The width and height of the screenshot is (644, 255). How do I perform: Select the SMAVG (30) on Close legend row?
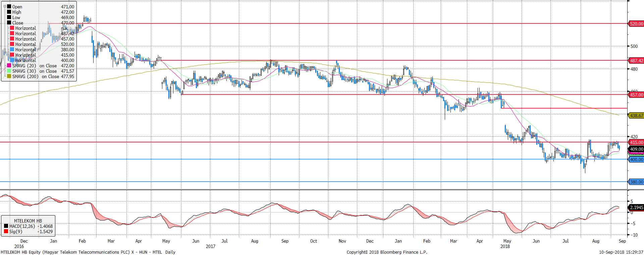41,71
